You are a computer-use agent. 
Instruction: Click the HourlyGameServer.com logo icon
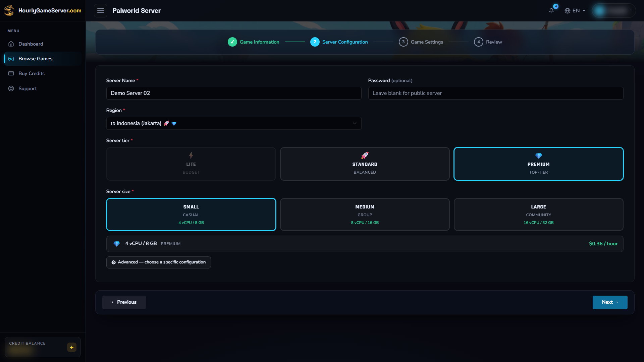9,10
